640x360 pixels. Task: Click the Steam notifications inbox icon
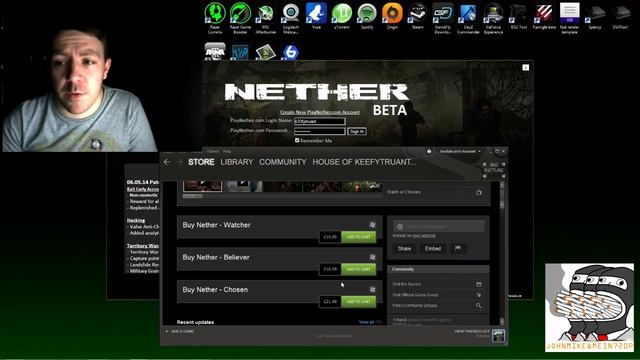click(x=429, y=151)
